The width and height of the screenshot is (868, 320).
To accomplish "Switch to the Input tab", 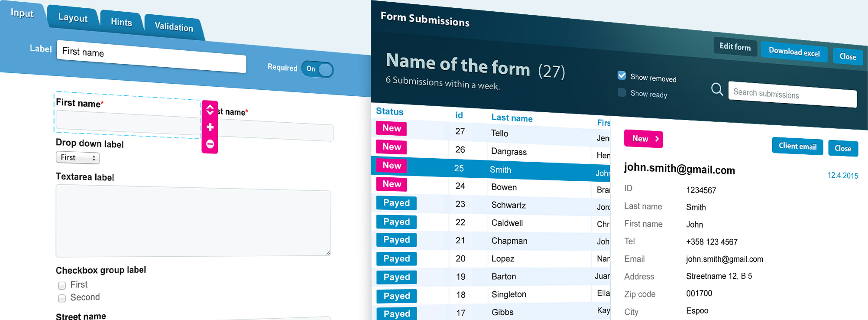I will [22, 13].
